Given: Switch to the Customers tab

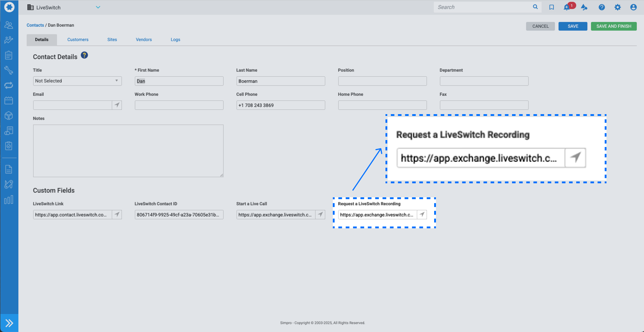Looking at the screenshot, I should pos(78,40).
